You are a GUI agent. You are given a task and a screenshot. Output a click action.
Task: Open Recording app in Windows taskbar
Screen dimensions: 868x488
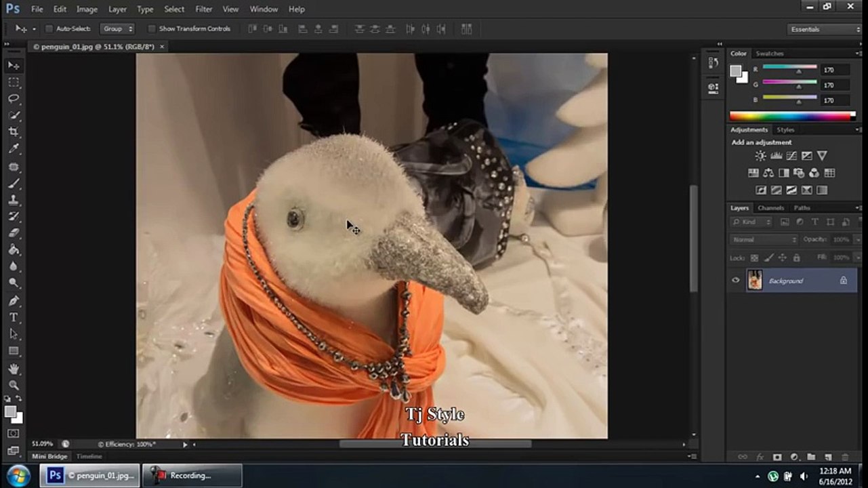[193, 476]
